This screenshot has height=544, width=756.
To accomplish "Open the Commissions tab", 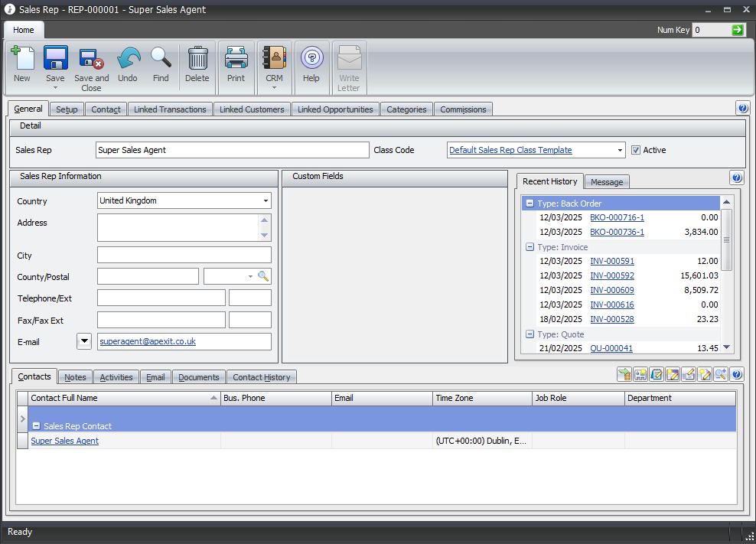I will (463, 109).
